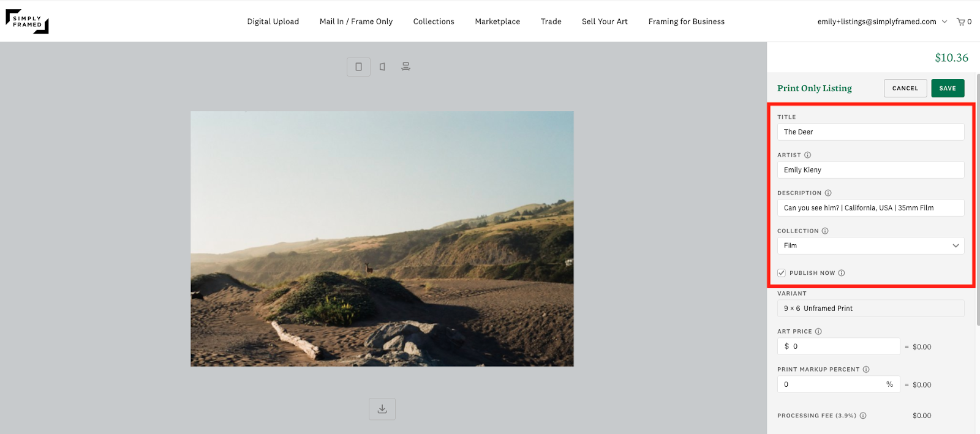Viewport: 980px width, 434px height.
Task: Select the 9 × 6 Unframed Print variant field
Action: point(870,308)
